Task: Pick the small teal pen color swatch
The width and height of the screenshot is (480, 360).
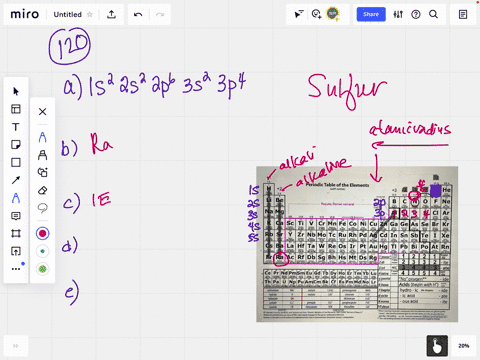Action: (42, 251)
